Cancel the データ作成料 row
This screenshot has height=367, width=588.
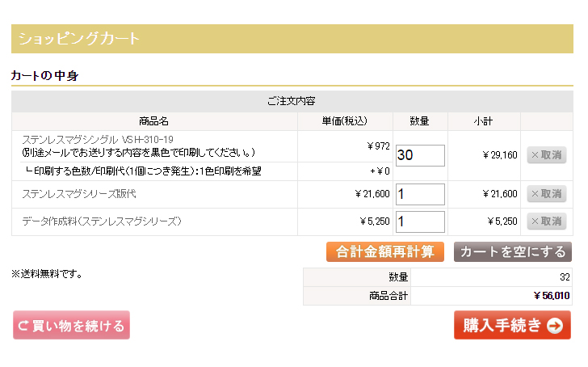coord(546,221)
